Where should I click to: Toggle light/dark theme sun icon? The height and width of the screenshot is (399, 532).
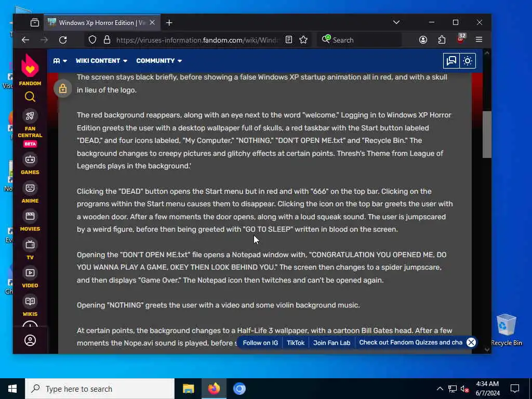(x=468, y=61)
